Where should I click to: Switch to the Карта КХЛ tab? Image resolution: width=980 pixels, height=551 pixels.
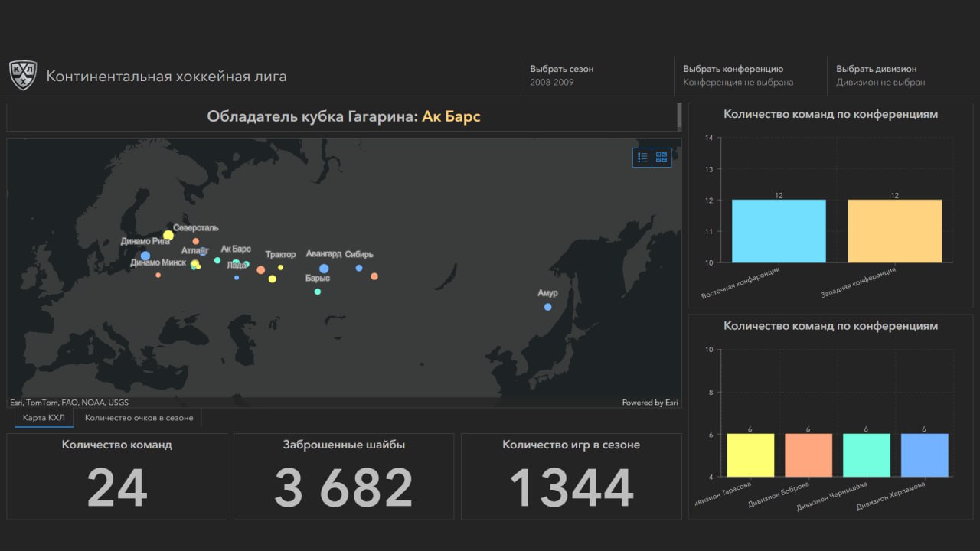point(44,418)
